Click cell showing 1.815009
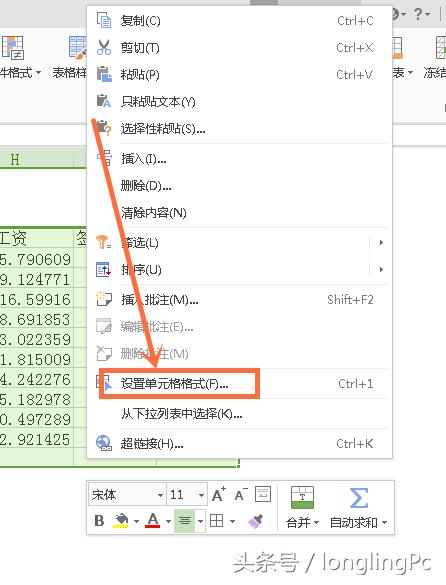The height and width of the screenshot is (585, 446). [37, 359]
